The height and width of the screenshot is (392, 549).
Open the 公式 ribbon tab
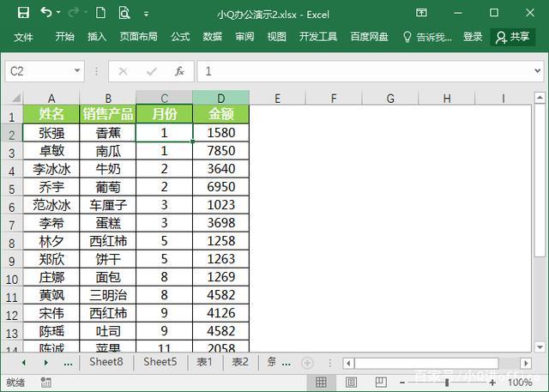click(x=180, y=36)
